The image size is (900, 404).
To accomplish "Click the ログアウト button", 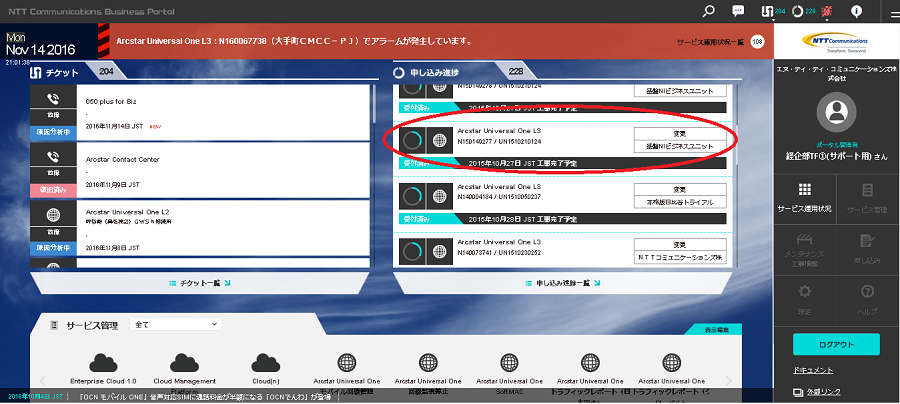I will (x=836, y=344).
